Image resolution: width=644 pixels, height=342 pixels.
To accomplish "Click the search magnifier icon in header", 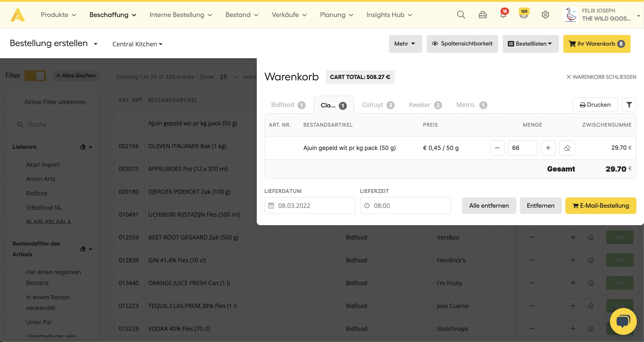I will tap(461, 15).
